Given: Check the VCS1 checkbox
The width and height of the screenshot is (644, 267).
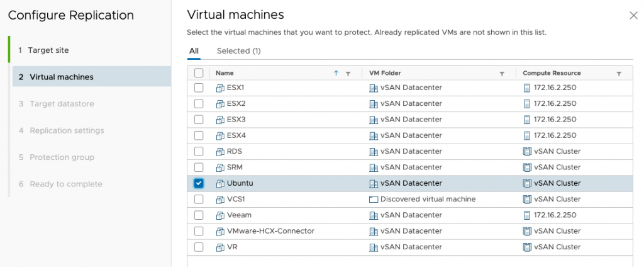Looking at the screenshot, I should 199,199.
